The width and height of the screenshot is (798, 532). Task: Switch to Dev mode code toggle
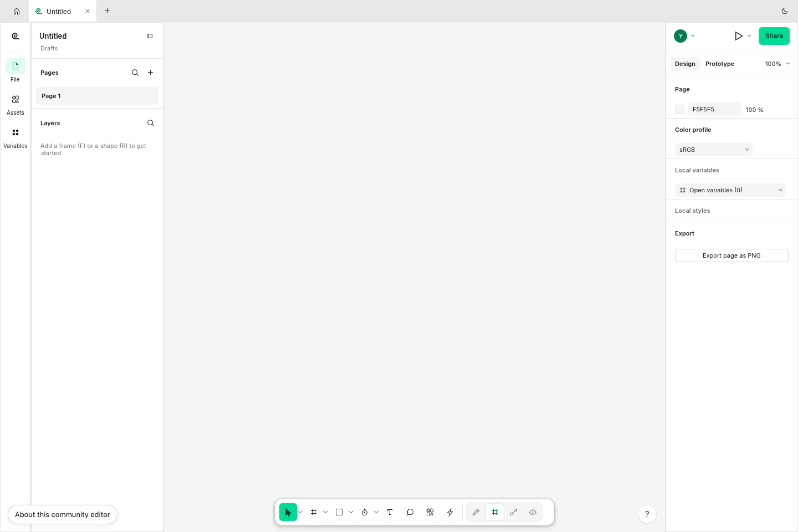pyautogui.click(x=533, y=512)
